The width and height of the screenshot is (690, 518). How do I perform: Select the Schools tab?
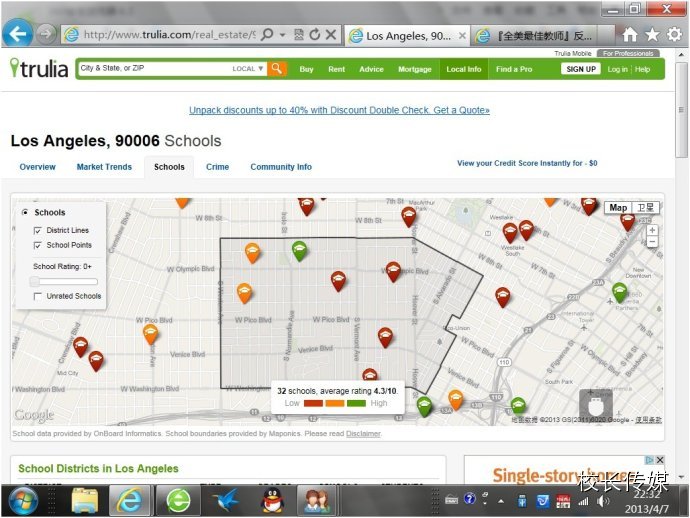coord(169,167)
